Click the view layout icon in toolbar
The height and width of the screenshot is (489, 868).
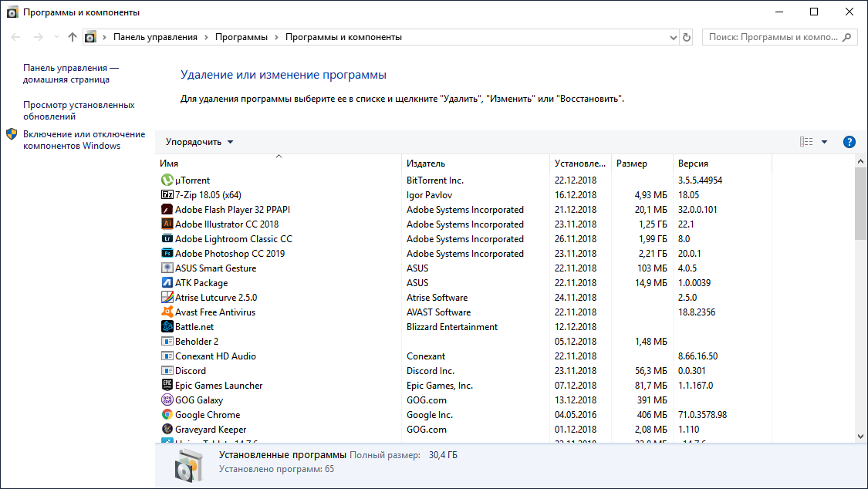pos(806,142)
